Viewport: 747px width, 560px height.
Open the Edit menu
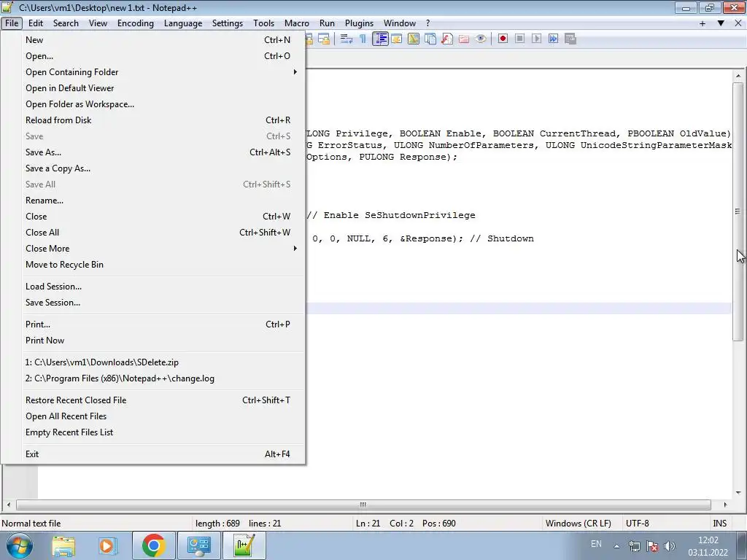tap(36, 23)
